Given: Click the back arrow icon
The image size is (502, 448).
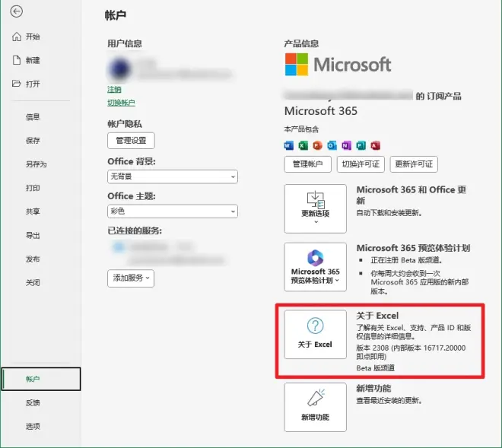Looking at the screenshot, I should (x=16, y=12).
